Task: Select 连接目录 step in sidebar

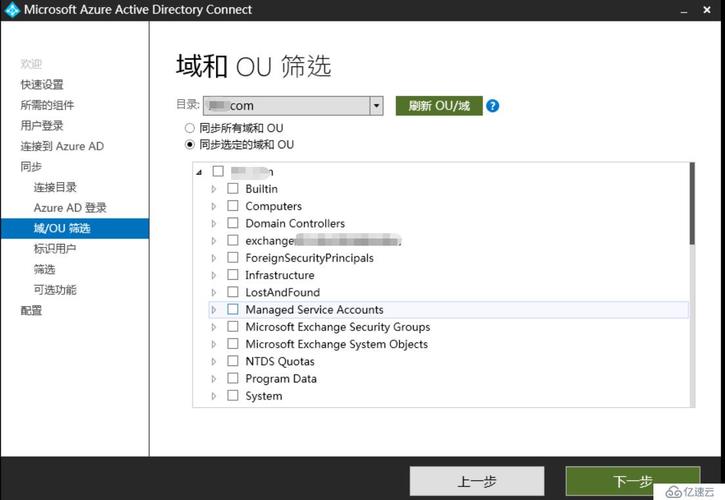Action: pos(55,187)
